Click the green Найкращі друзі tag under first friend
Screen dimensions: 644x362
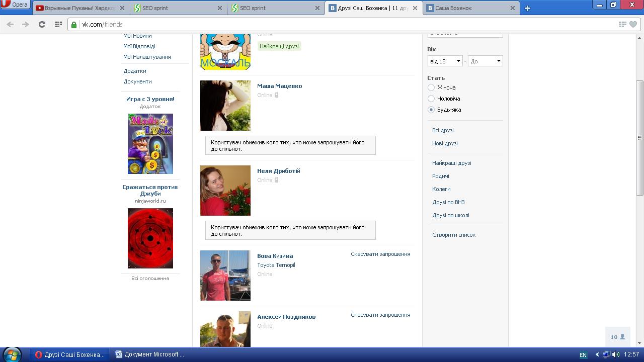[x=279, y=46]
